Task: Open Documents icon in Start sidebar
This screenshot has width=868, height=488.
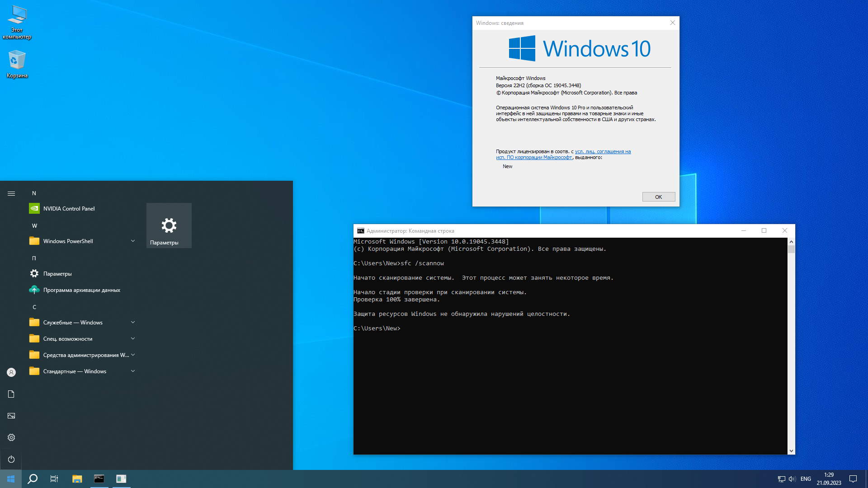Action: pos(11,394)
